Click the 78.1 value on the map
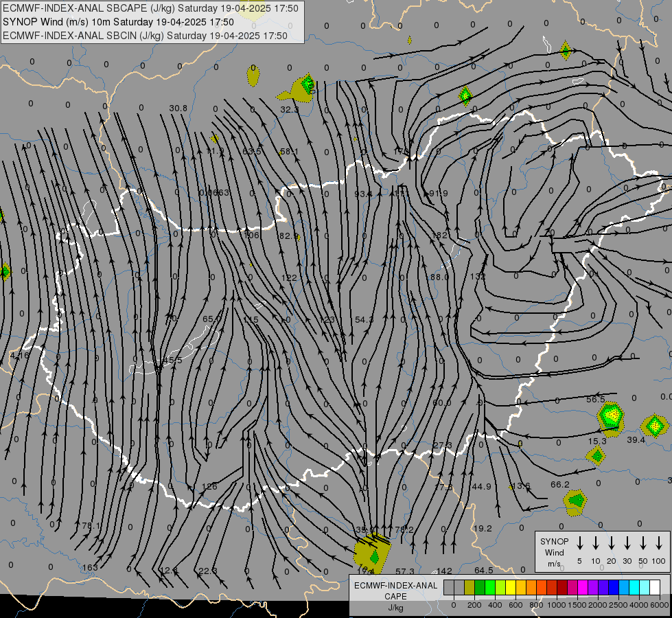The width and height of the screenshot is (672, 618). pos(91,526)
